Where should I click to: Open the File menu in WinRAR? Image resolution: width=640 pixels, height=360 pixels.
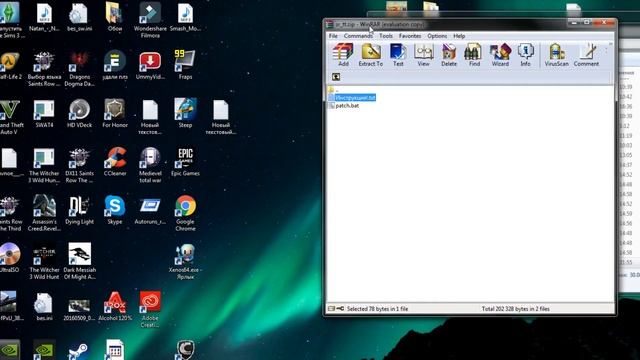coord(333,36)
